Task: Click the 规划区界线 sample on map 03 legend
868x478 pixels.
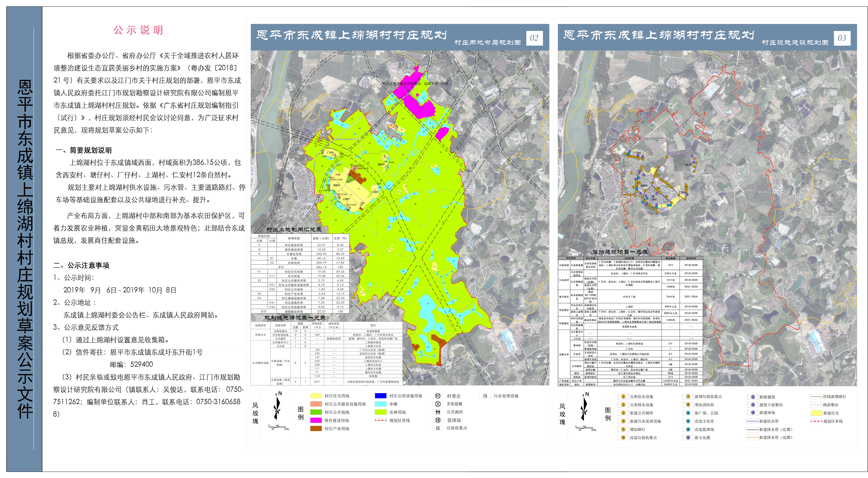Action: click(816, 421)
